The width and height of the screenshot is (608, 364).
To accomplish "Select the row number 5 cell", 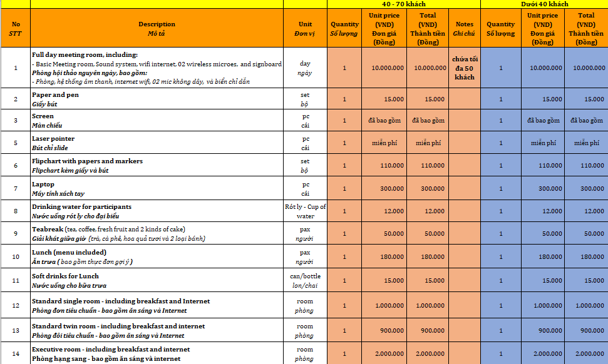I will (x=16, y=143).
